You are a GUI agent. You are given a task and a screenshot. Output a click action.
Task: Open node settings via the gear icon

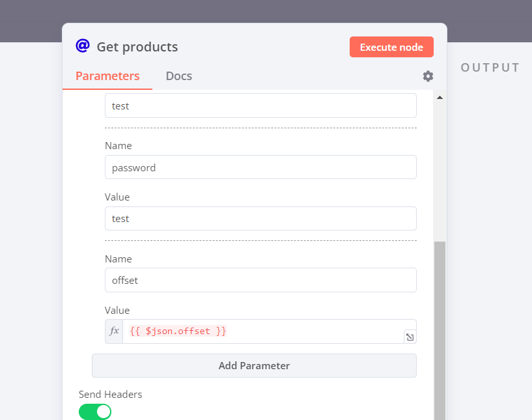click(x=428, y=76)
